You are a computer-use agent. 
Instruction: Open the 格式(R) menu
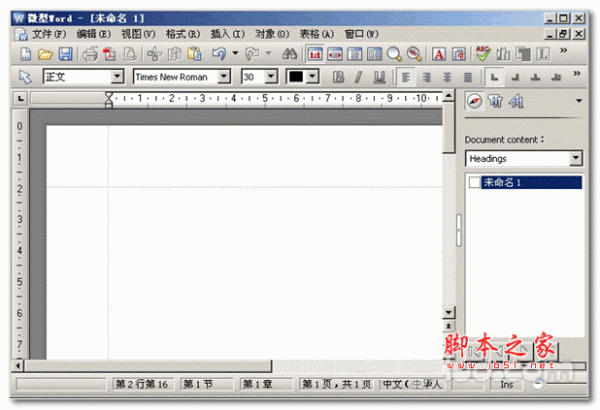pos(183,34)
